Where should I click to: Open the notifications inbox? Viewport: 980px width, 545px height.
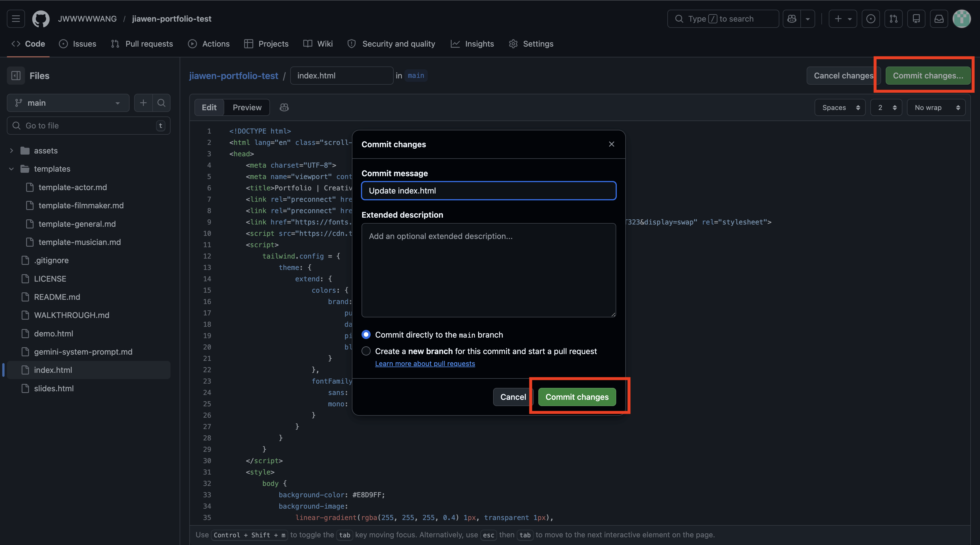click(x=939, y=18)
